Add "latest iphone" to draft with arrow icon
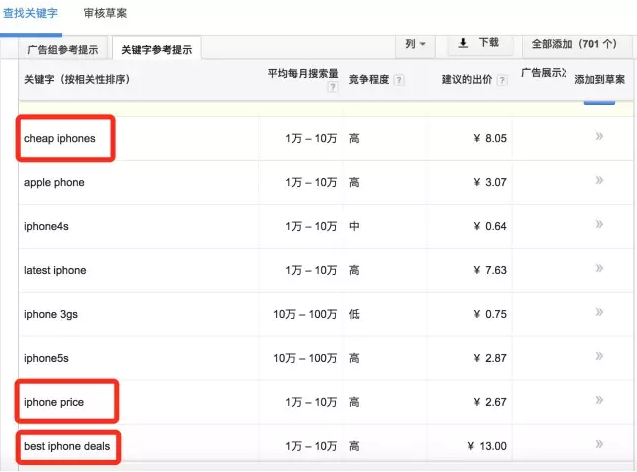This screenshot has width=637, height=472. pos(599,269)
